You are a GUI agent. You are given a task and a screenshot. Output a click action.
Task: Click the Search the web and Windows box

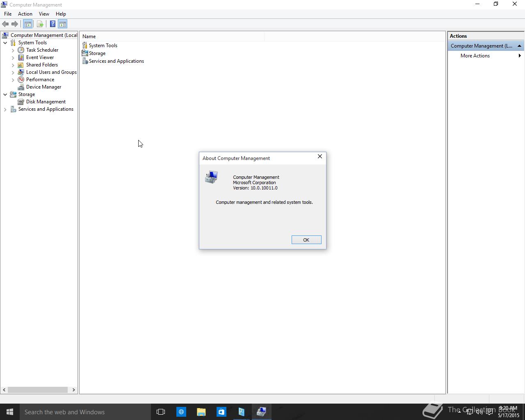85,412
